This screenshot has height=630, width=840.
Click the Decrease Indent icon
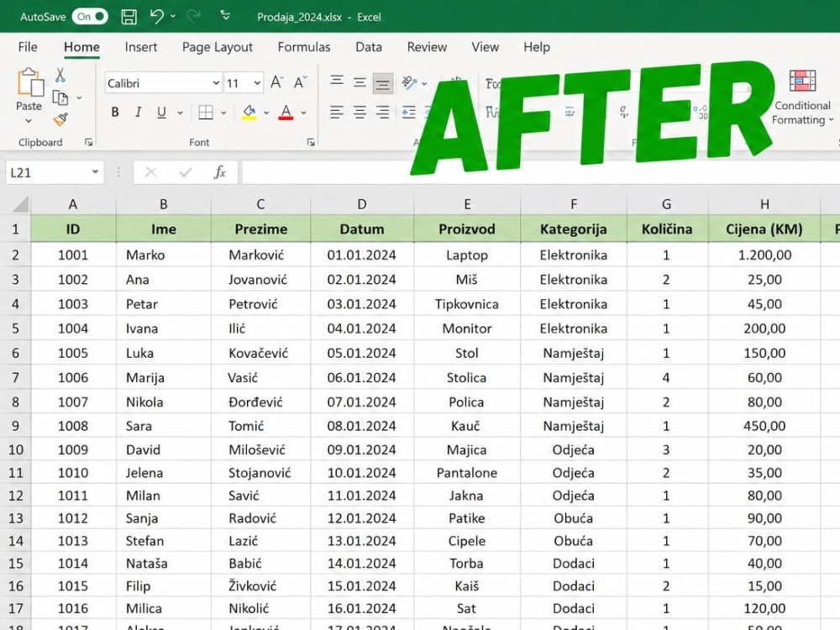pos(409,112)
